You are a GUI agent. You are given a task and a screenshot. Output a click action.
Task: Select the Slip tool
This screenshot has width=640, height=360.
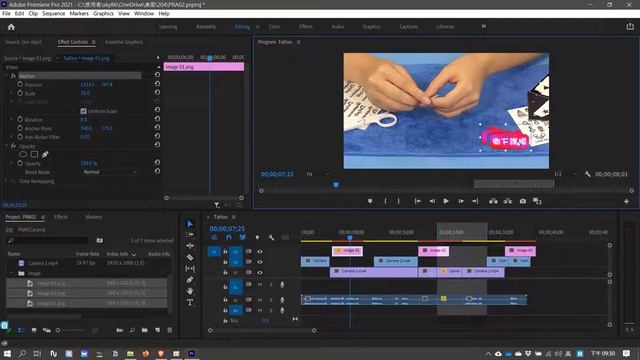click(x=190, y=269)
